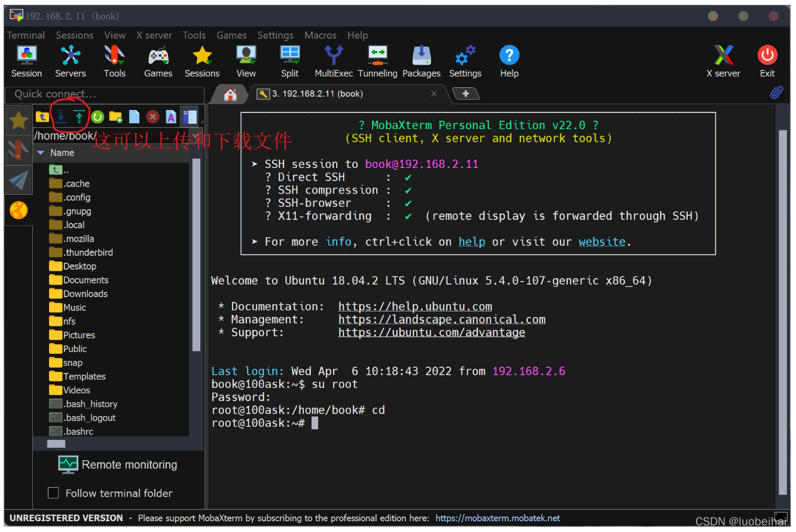Click the SFTP upload arrow icon
Viewport: 796px width, 532px height.
78,117
